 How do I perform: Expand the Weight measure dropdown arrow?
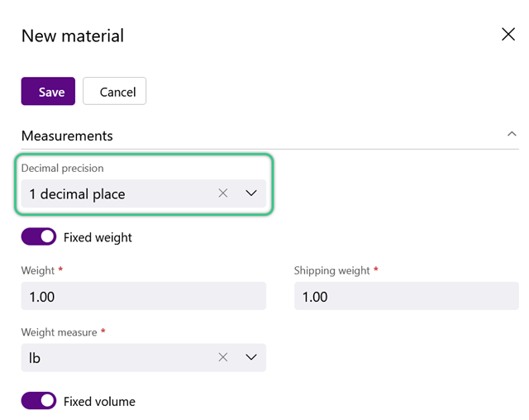[x=251, y=357]
